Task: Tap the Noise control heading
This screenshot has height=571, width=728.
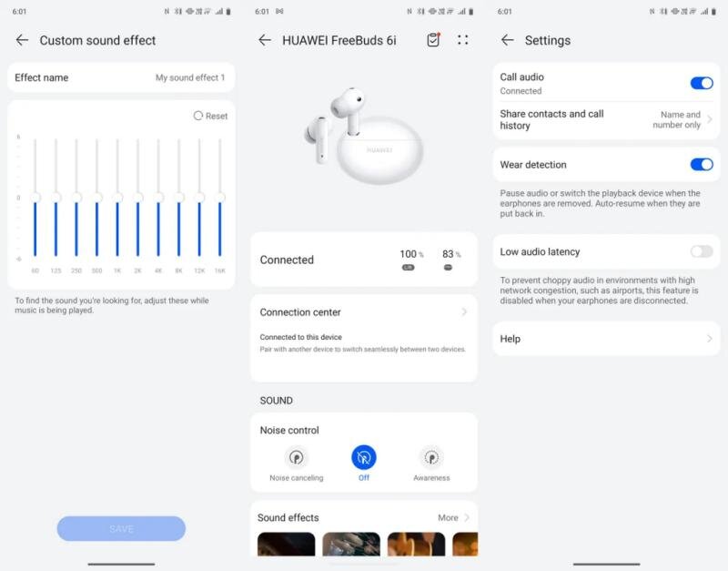Action: 289,430
